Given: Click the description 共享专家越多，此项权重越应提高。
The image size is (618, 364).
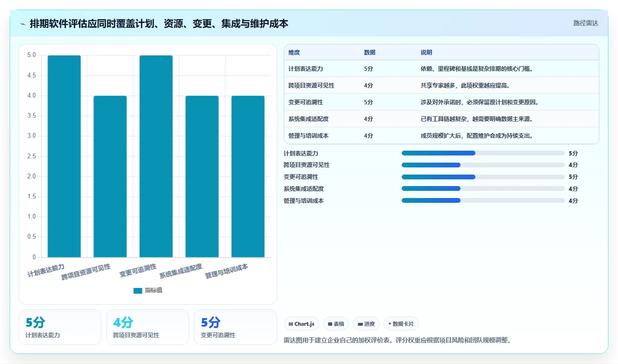Looking at the screenshot, I should pyautogui.click(x=465, y=86).
